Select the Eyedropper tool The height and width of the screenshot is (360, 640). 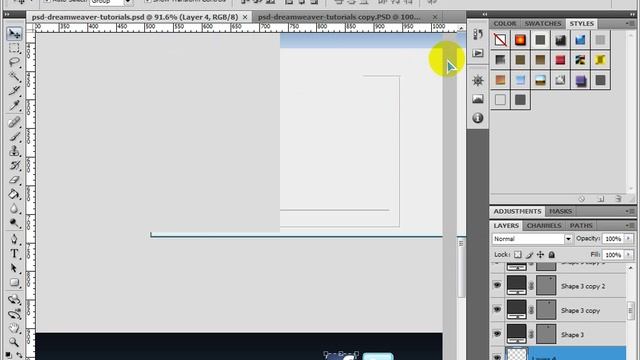[x=14, y=105]
